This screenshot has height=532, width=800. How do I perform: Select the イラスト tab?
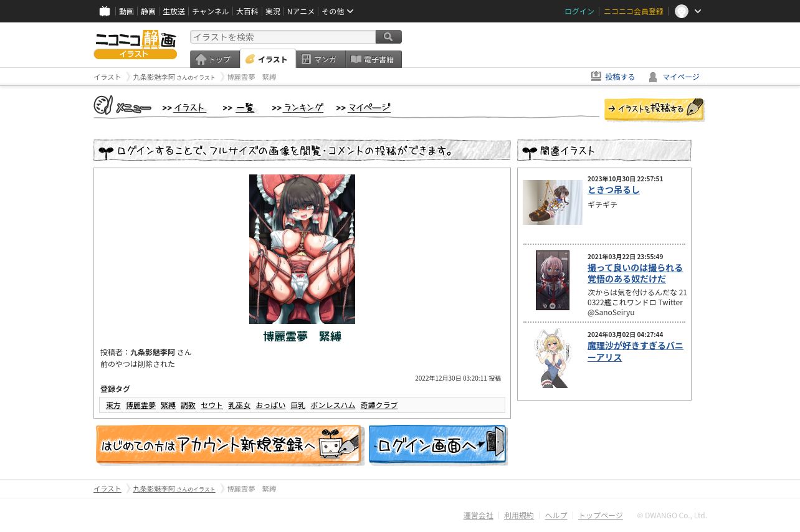click(268, 59)
